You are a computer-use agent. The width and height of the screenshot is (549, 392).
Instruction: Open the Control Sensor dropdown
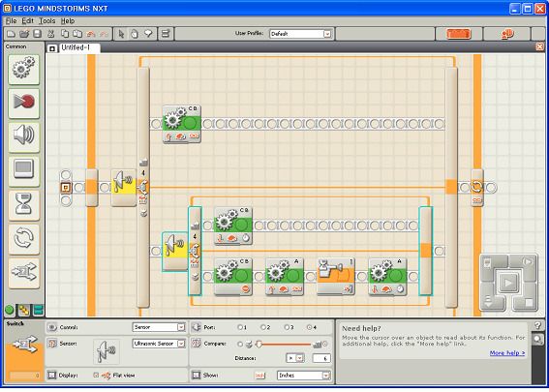pyautogui.click(x=159, y=327)
